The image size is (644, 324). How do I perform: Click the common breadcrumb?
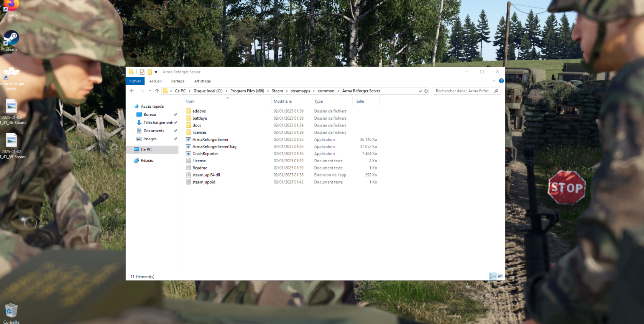tap(326, 91)
